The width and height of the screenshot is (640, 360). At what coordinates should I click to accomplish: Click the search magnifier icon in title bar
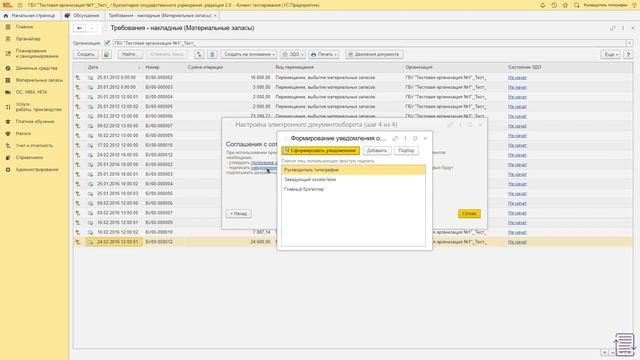[577, 5]
